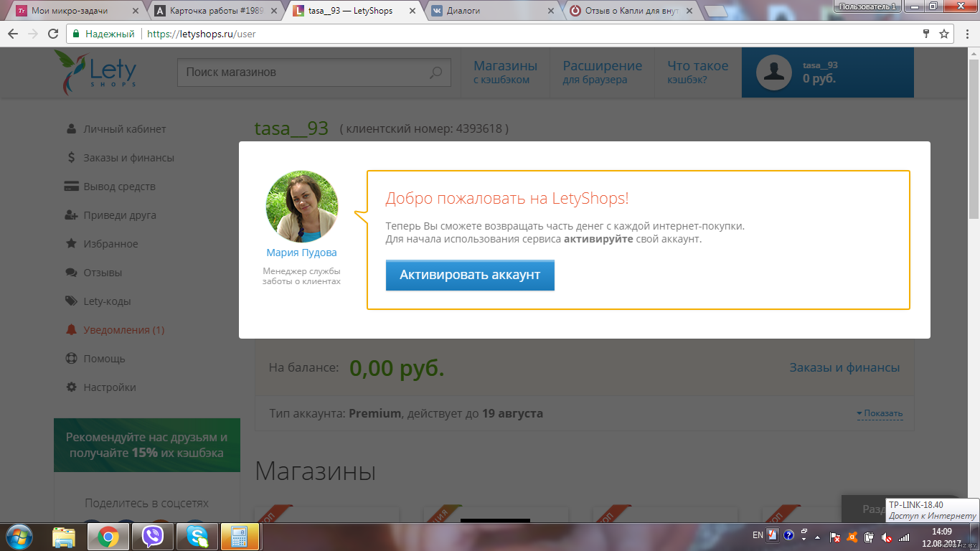
Task: Switch to Карточка работы browser tab
Action: (x=215, y=11)
